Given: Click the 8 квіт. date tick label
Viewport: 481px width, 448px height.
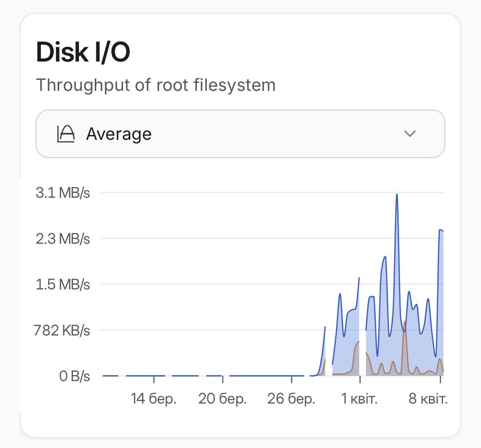Looking at the screenshot, I should [x=428, y=398].
